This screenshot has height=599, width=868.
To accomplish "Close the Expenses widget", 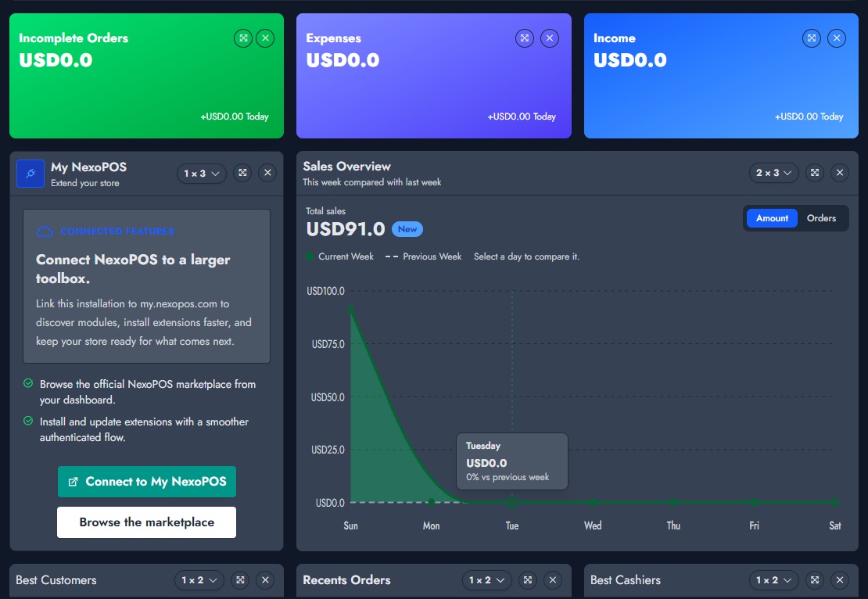I will [550, 38].
